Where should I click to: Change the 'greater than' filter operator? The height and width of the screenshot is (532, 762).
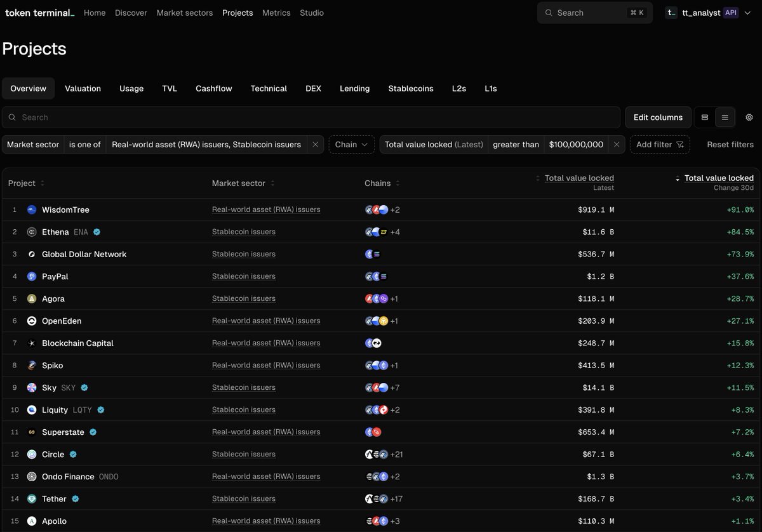point(516,145)
